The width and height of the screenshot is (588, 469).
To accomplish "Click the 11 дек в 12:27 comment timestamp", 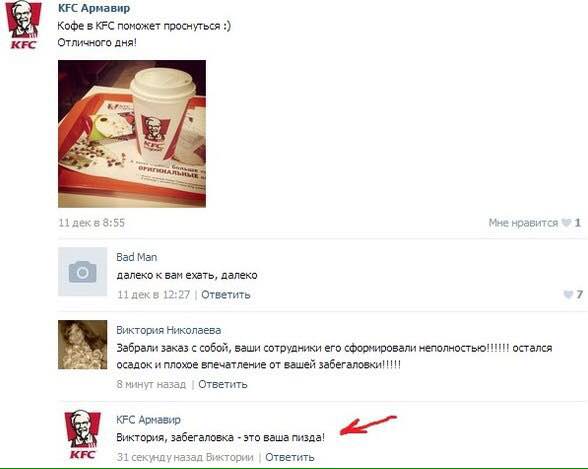I will [x=153, y=295].
